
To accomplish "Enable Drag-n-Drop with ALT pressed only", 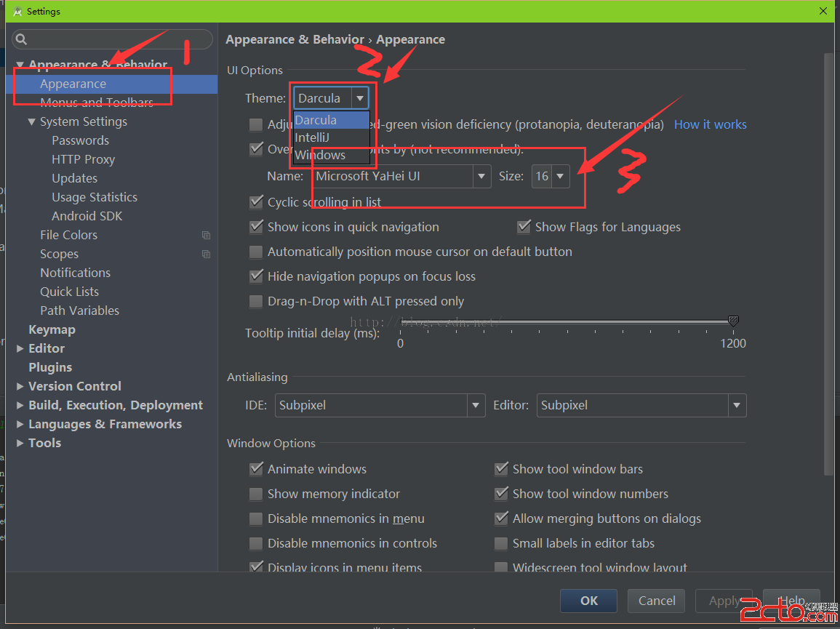I will [256, 301].
